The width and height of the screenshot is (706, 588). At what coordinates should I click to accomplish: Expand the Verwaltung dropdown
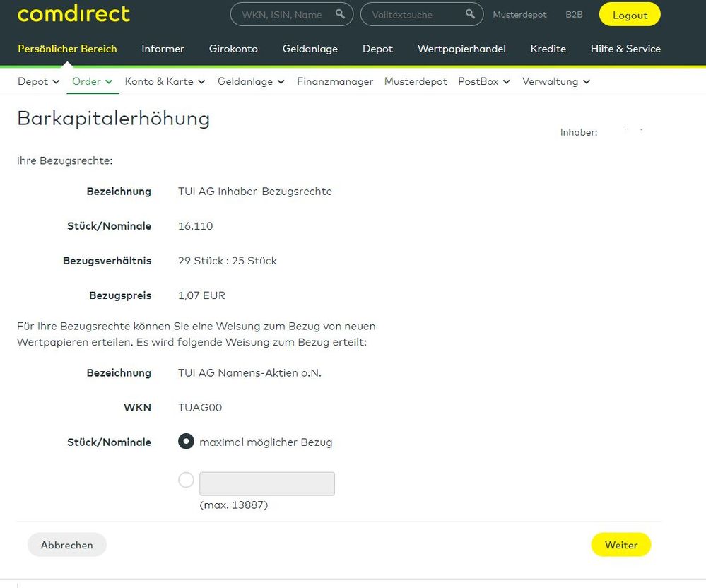556,81
